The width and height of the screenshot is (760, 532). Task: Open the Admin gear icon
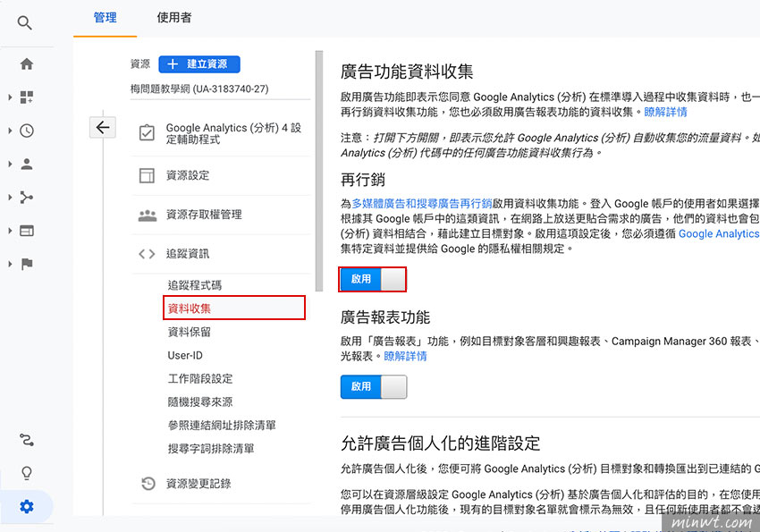point(27,507)
